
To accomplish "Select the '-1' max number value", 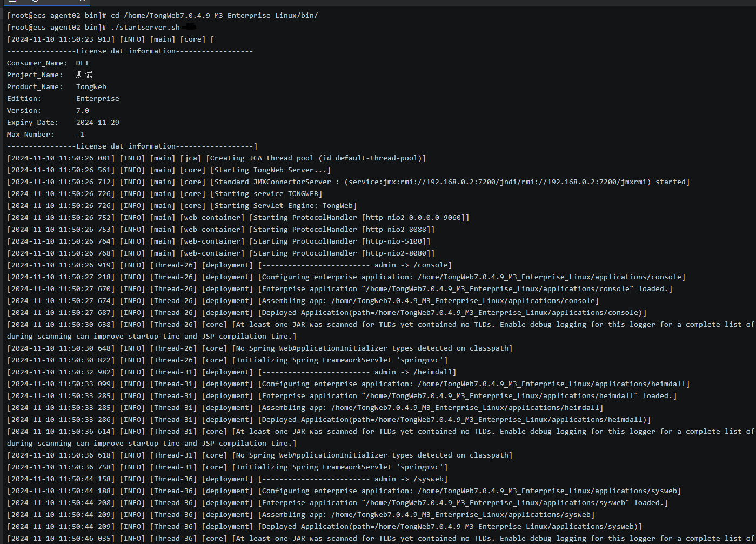I will coord(81,134).
